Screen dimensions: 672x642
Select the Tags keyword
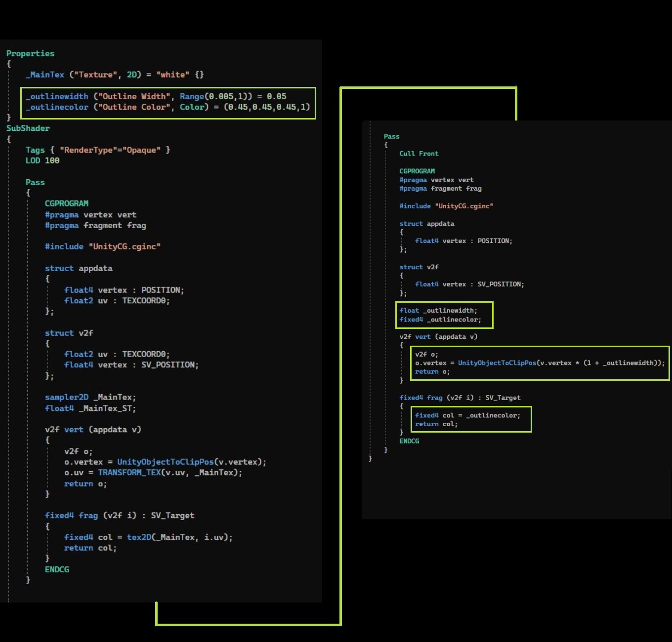(35, 150)
